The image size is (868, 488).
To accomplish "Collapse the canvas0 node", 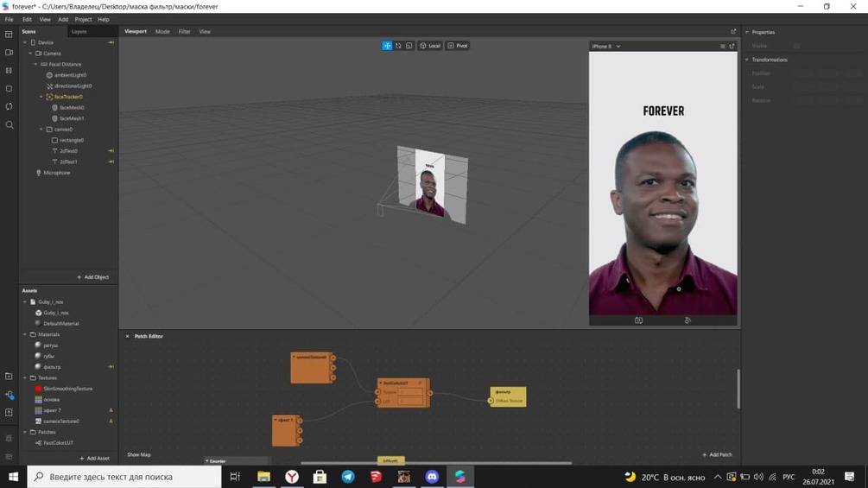I will coord(41,130).
